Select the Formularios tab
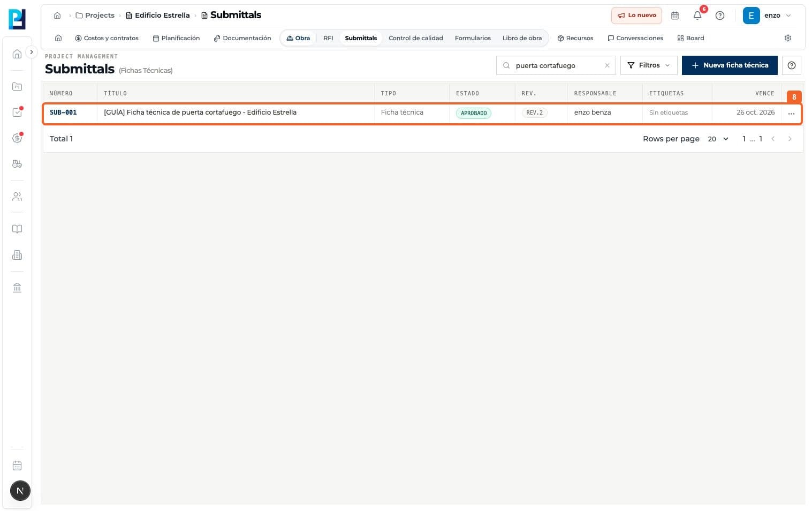The height and width of the screenshot is (511, 812). [473, 38]
